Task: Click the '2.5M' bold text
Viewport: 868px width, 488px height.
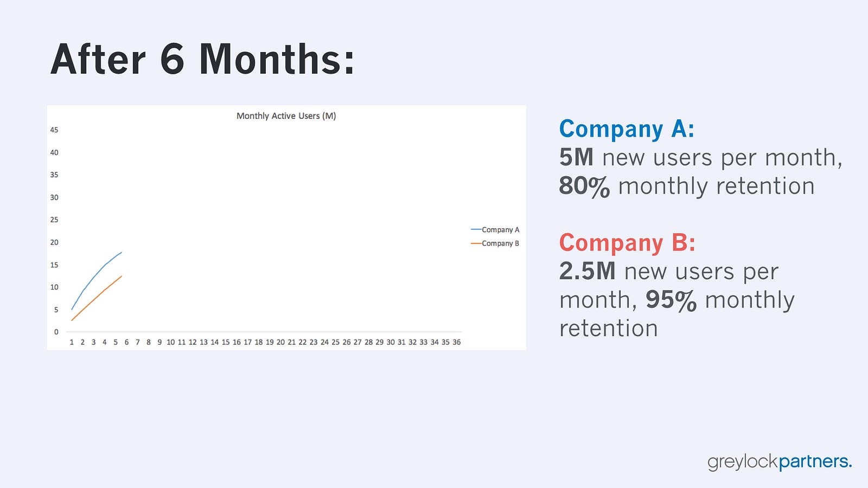Action: click(x=588, y=271)
